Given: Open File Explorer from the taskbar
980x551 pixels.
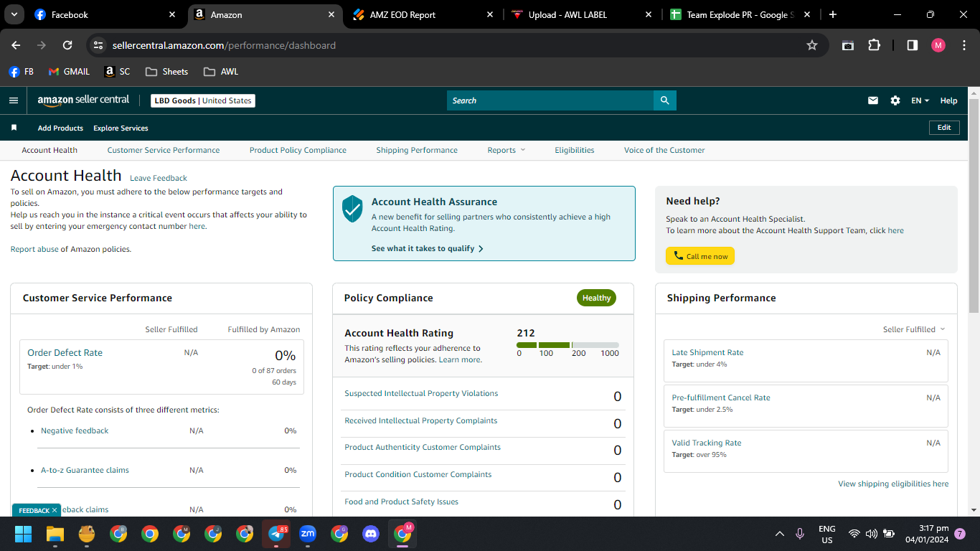Looking at the screenshot, I should [55, 534].
